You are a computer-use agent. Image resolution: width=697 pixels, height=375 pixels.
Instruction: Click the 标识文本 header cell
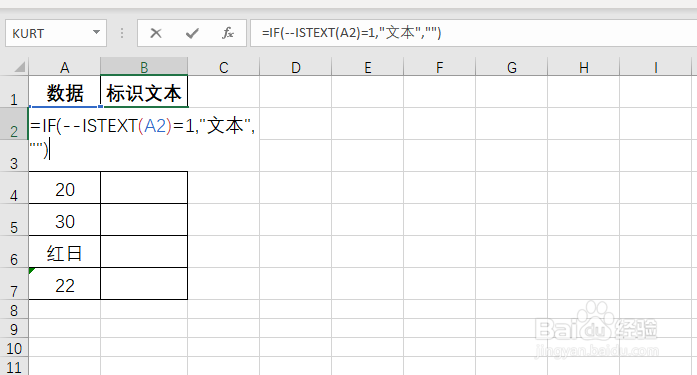pos(144,92)
